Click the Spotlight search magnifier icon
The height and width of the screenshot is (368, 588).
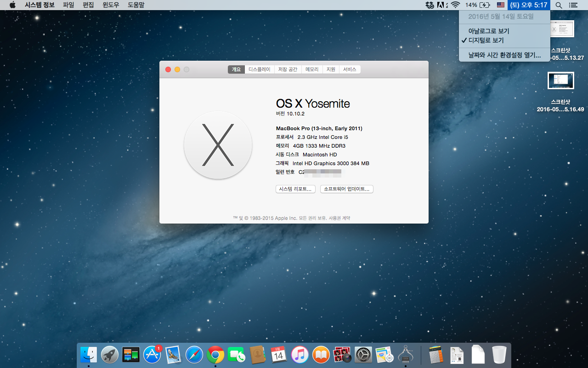click(x=559, y=5)
